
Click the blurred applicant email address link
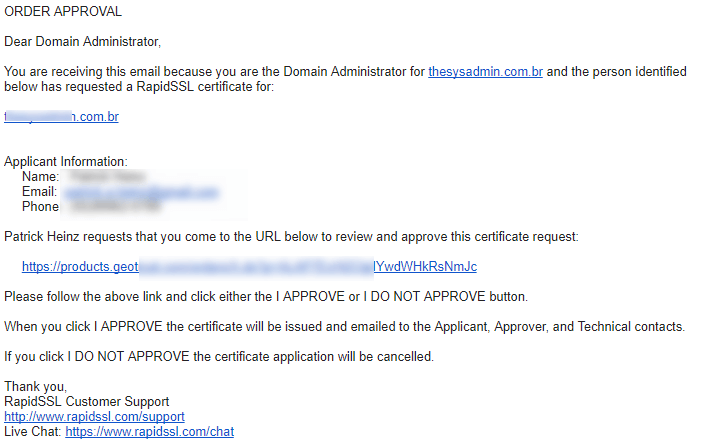coord(140,192)
